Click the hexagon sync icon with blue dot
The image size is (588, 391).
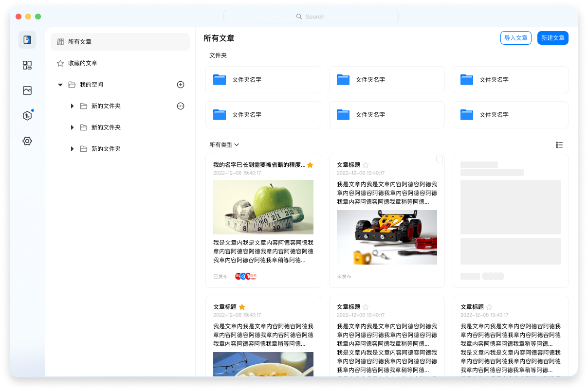tap(27, 116)
